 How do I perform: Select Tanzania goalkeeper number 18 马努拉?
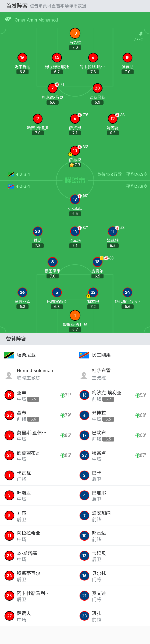75,33
